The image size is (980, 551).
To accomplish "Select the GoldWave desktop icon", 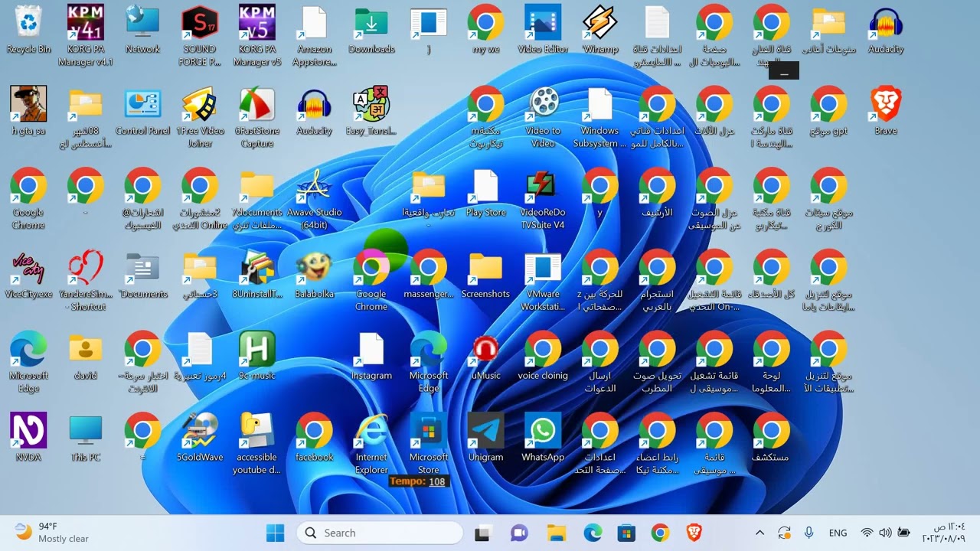I will (200, 439).
